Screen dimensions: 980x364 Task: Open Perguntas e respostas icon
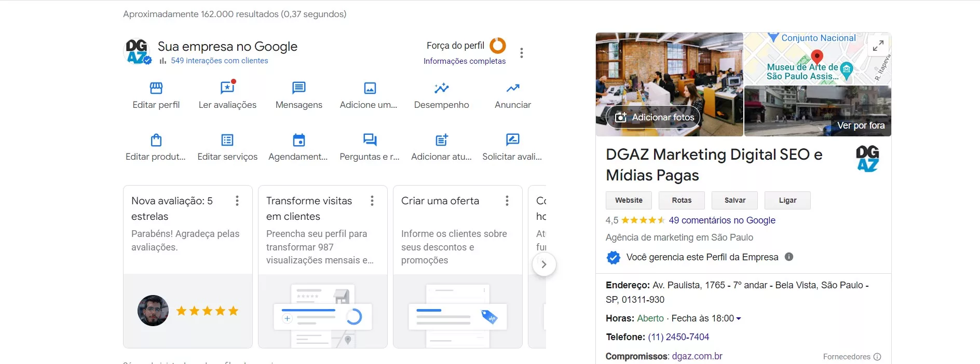(370, 140)
